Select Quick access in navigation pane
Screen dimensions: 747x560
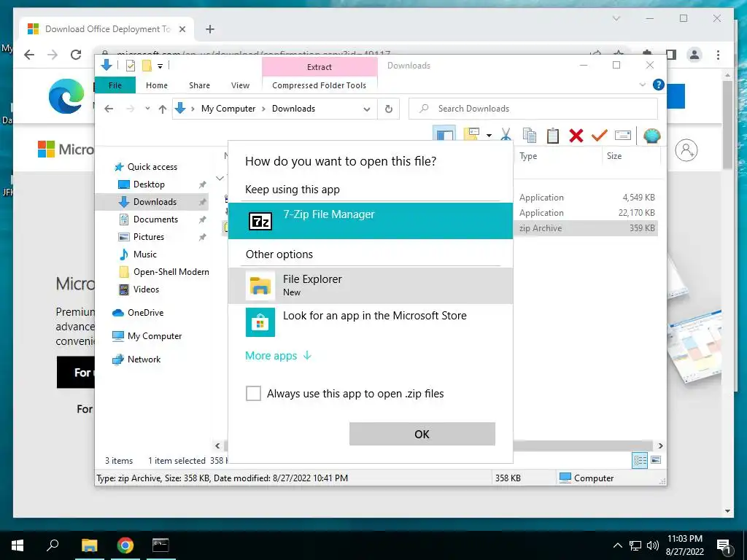tap(152, 167)
